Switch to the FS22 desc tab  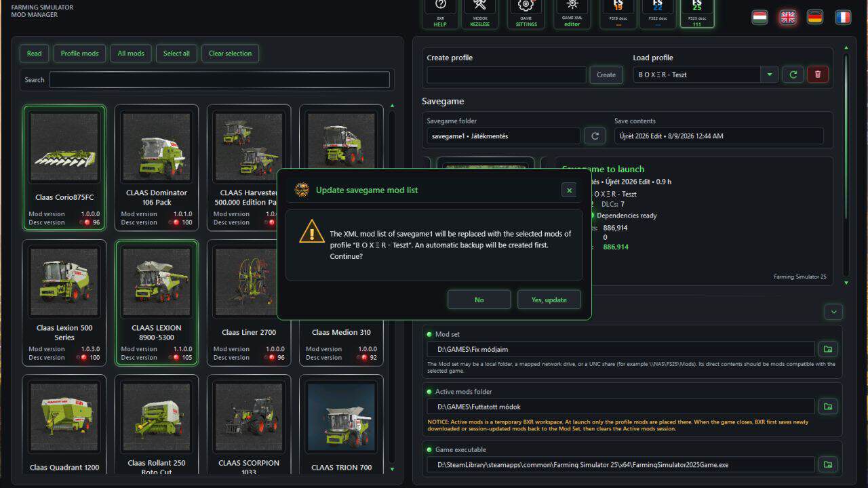[658, 13]
